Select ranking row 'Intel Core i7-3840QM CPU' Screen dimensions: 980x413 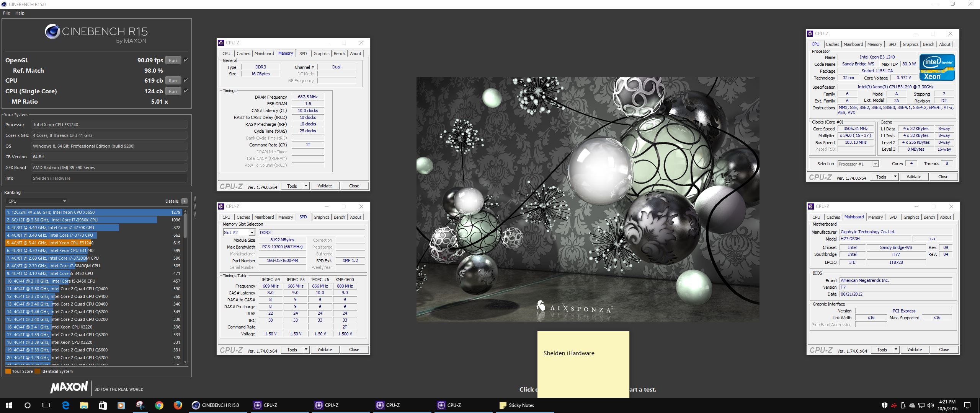click(93, 266)
